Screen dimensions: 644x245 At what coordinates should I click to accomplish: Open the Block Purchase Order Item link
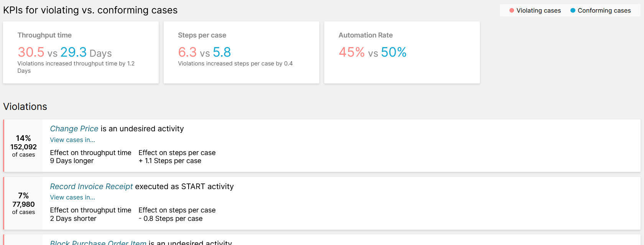(98, 242)
